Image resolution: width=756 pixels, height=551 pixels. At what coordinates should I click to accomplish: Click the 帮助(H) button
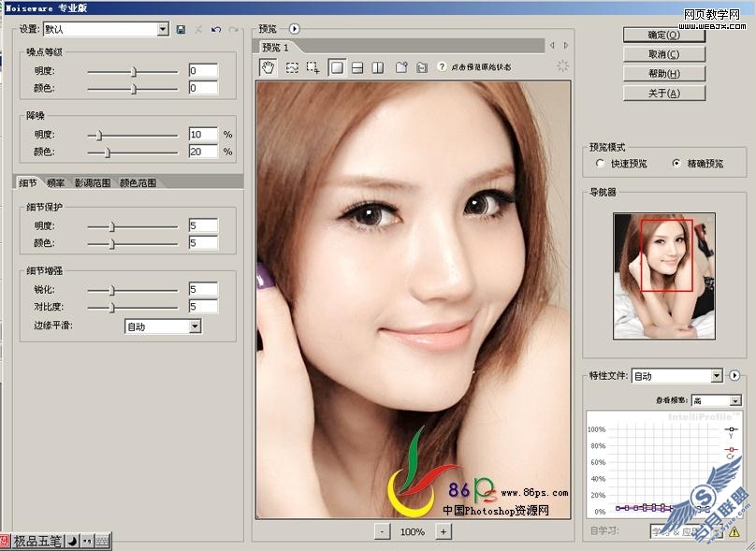pos(664,73)
